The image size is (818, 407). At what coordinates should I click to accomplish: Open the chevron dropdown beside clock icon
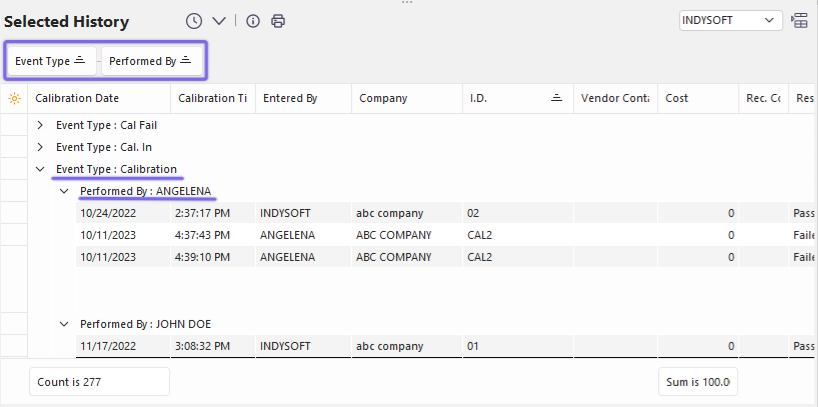coord(219,21)
